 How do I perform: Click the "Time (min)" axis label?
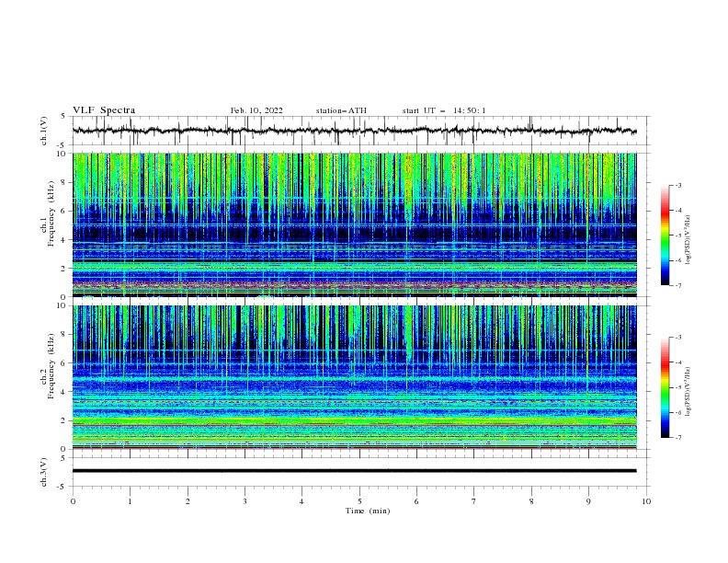[368, 511]
